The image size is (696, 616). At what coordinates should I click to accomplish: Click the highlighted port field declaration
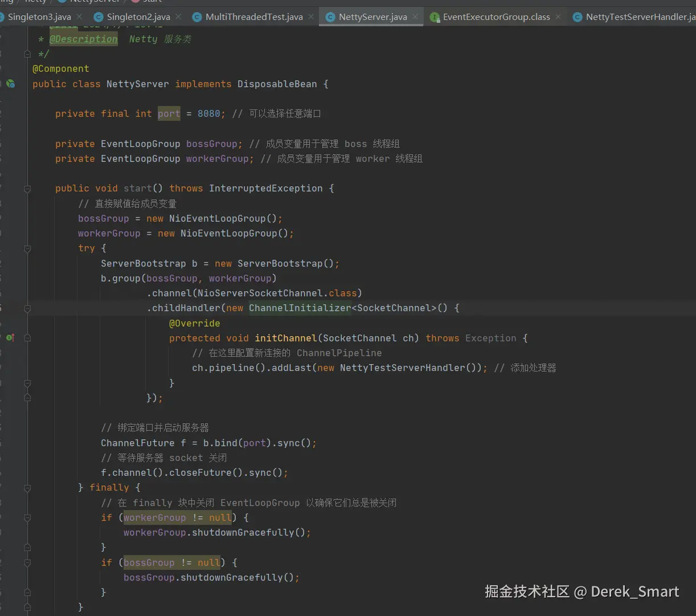[169, 114]
